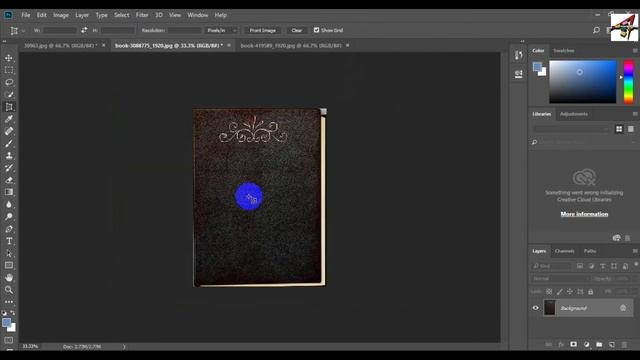
Task: Open the Color panel flyout menu
Action: (x=635, y=51)
